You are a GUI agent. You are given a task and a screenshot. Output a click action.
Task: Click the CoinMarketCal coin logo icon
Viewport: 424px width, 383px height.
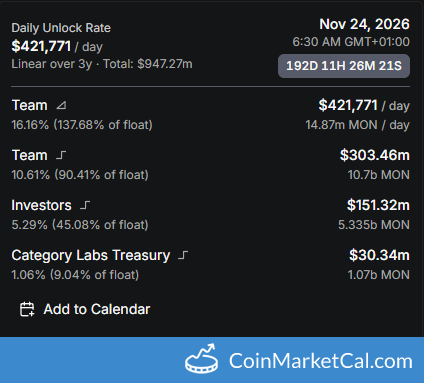202,359
